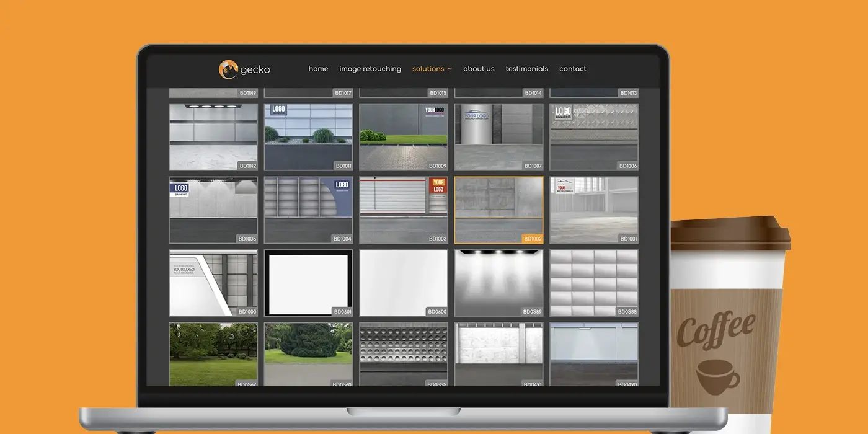868x434 pixels.
Task: Click the BD1019 label
Action: click(247, 93)
